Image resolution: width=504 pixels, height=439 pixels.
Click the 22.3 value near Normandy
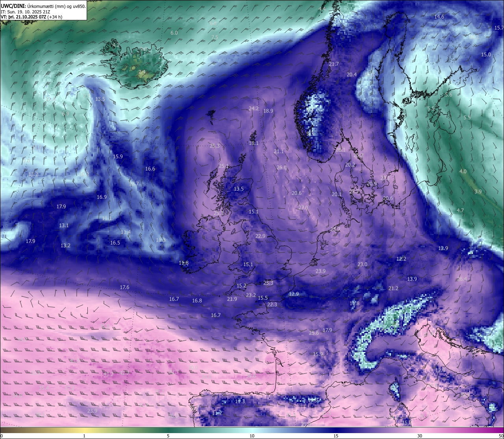pyautogui.click(x=272, y=304)
